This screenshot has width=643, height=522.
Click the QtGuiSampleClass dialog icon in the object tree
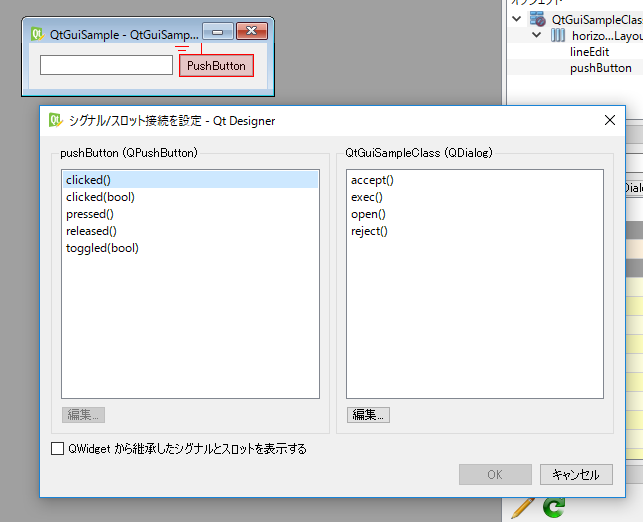point(538,19)
